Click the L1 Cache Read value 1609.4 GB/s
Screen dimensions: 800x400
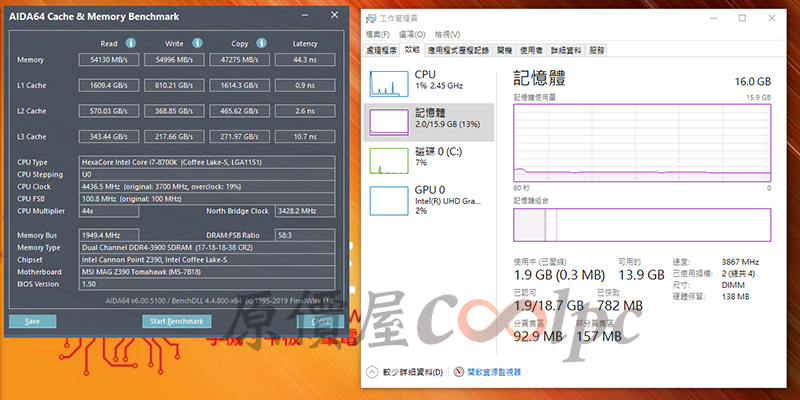(x=108, y=85)
